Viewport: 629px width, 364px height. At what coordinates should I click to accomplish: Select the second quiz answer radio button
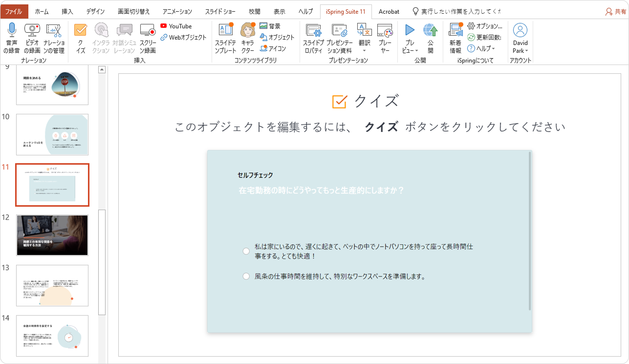coord(246,277)
